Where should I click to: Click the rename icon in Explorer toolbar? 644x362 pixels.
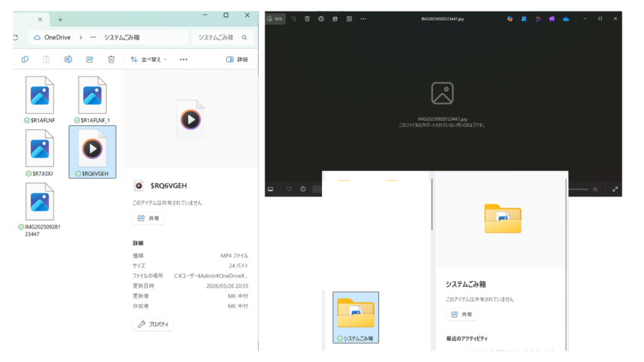[68, 60]
